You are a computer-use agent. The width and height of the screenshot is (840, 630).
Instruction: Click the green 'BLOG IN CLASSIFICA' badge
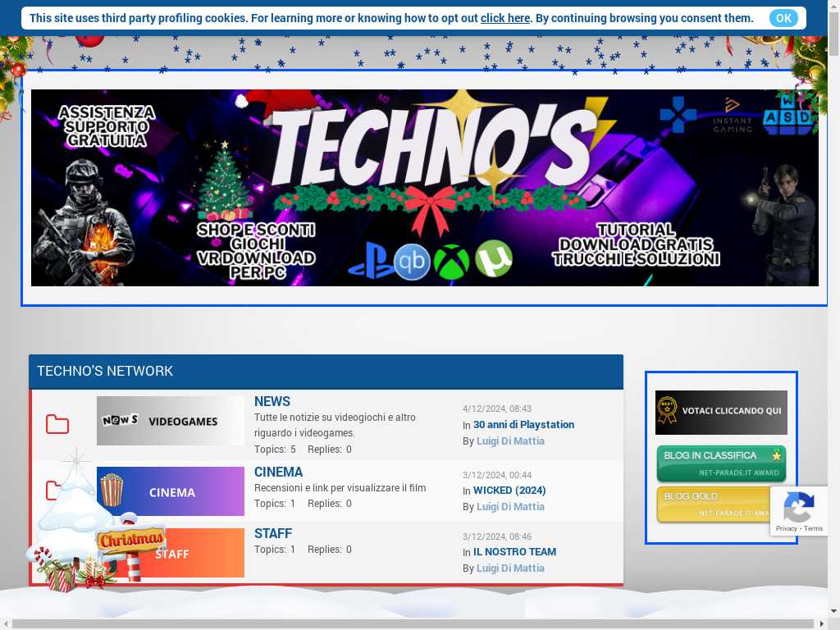[721, 464]
